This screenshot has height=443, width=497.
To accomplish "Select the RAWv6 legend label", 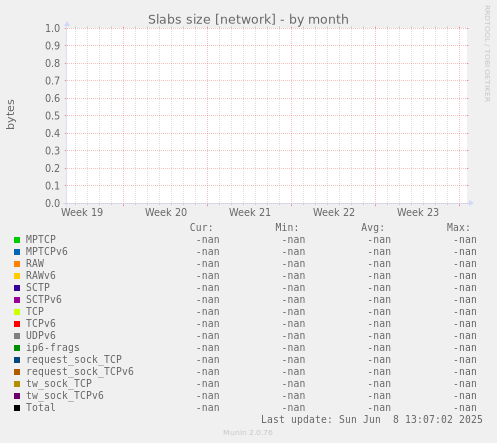I will click(x=41, y=275).
